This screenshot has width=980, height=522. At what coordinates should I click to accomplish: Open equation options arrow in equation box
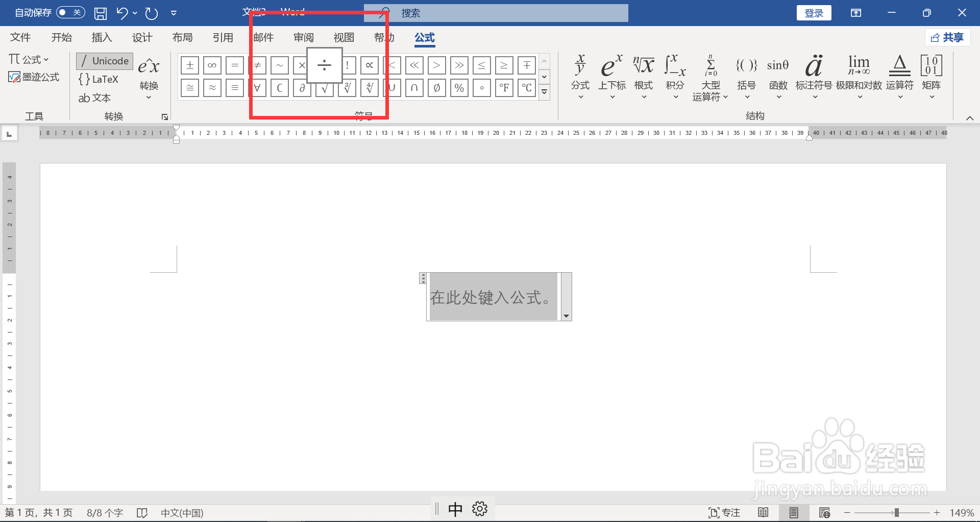(x=566, y=316)
